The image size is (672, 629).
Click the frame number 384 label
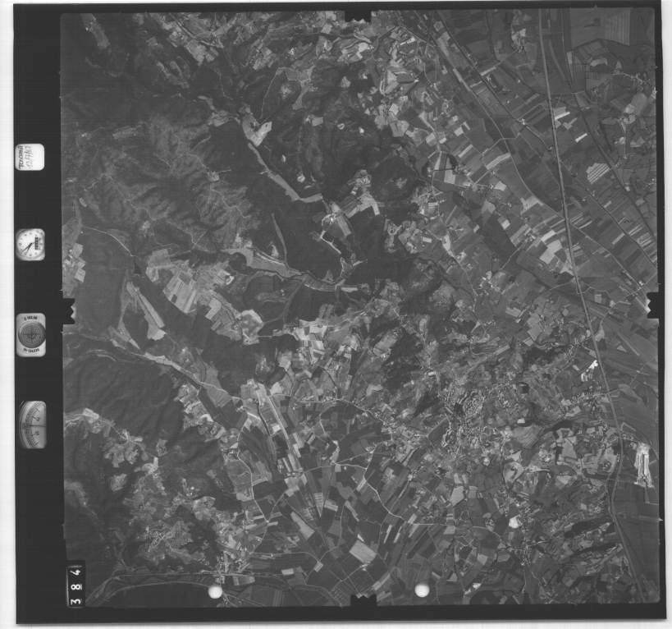[75, 584]
